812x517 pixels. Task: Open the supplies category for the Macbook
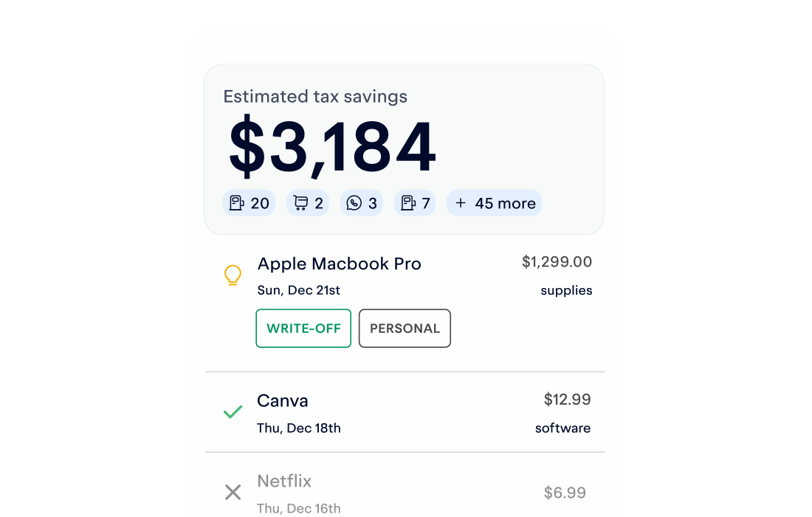pyautogui.click(x=566, y=290)
